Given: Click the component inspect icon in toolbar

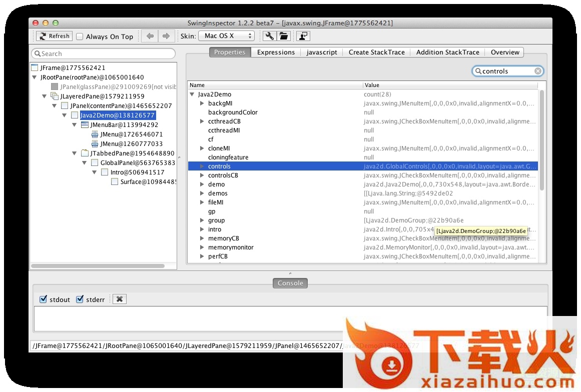Looking at the screenshot, I should [x=303, y=36].
